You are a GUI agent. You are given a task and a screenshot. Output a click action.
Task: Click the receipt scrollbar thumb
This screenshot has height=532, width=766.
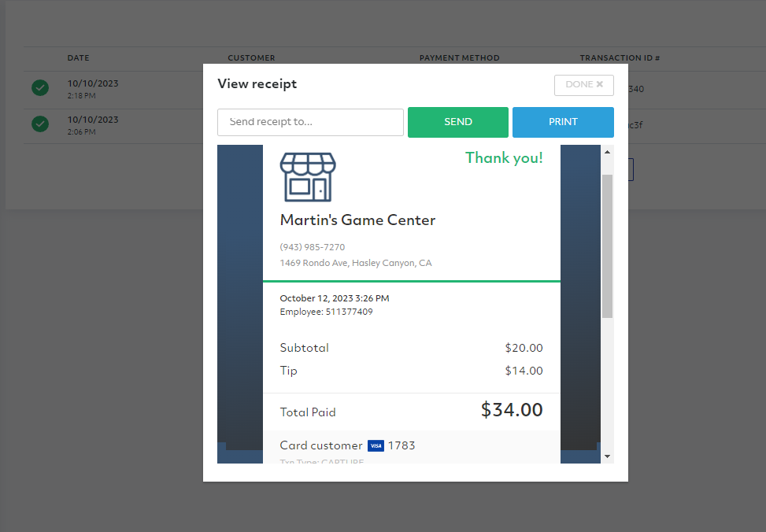607,246
